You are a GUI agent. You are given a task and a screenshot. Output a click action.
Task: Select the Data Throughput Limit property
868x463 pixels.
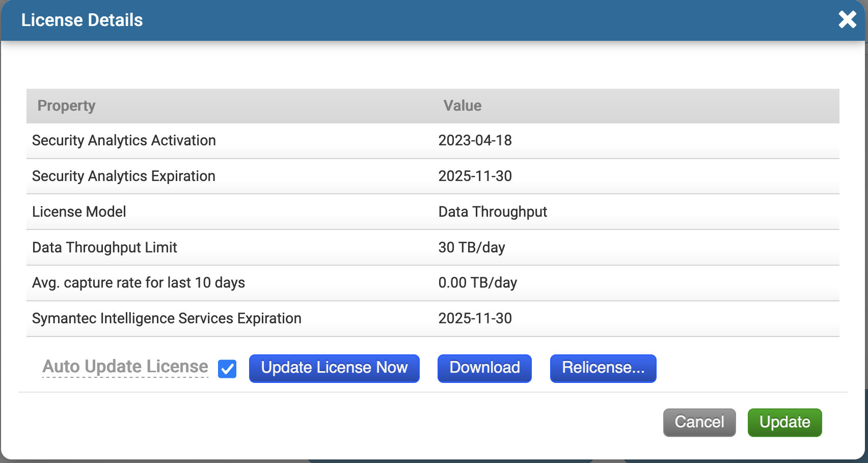click(x=104, y=247)
